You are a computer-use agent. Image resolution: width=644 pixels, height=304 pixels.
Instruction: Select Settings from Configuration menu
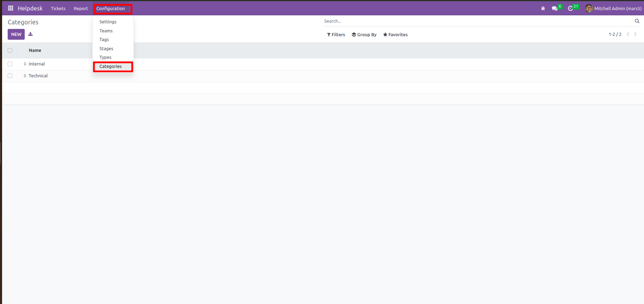[108, 22]
